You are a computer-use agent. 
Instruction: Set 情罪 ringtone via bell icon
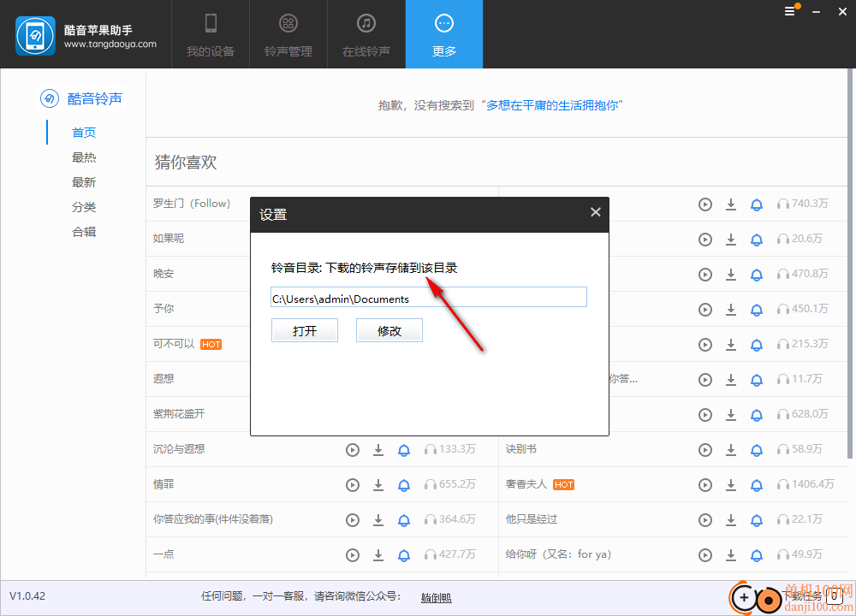click(404, 485)
